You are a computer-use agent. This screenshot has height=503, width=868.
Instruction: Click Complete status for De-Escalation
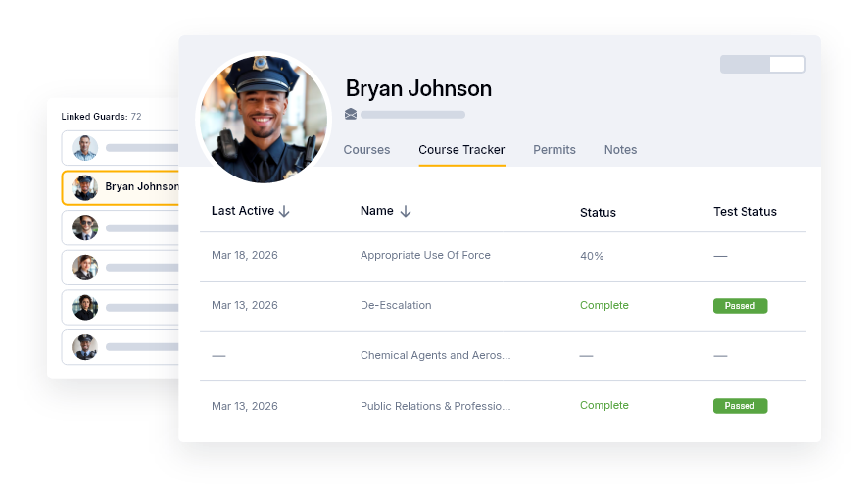603,305
